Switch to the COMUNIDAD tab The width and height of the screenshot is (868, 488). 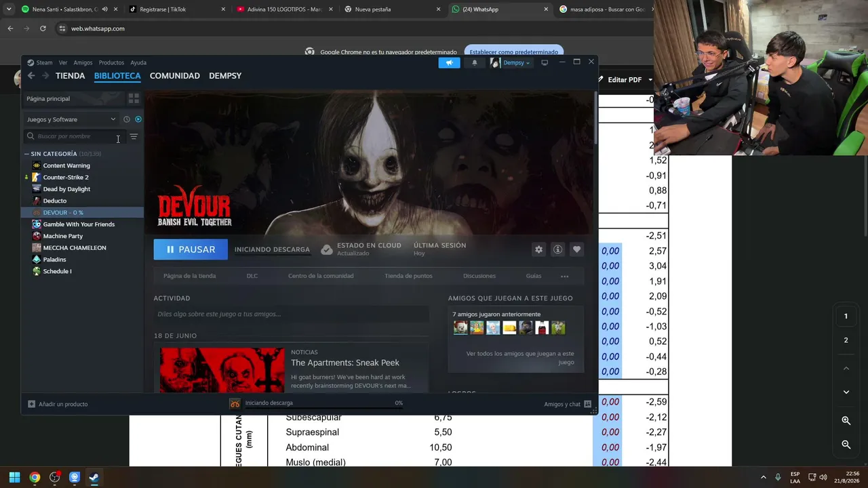pyautogui.click(x=175, y=76)
